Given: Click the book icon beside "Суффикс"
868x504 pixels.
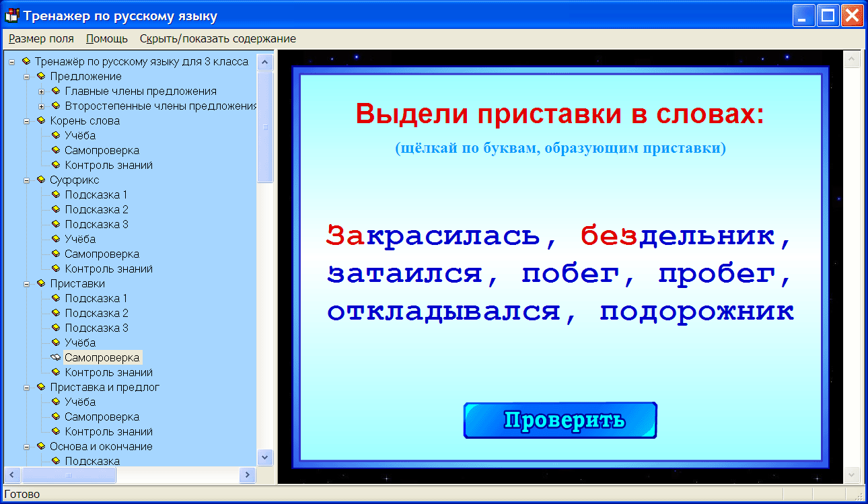Looking at the screenshot, I should click(x=42, y=180).
